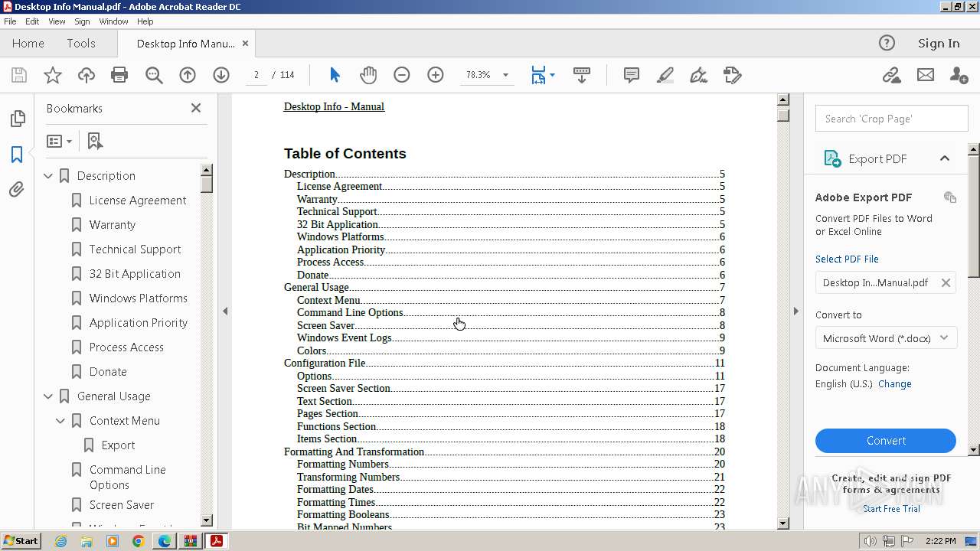Click the document vertical scrollbar thumb
Screen dimensions: 980x551
coord(782,115)
